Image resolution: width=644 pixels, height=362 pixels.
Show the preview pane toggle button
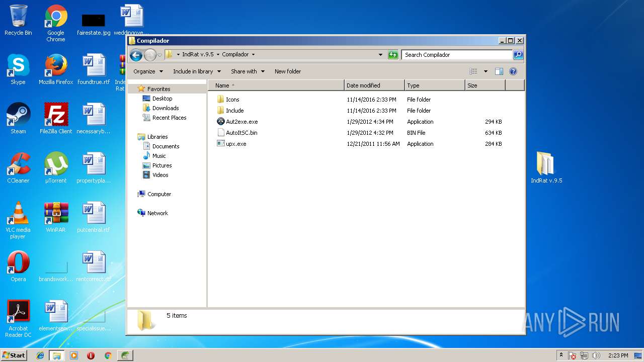pyautogui.click(x=499, y=71)
